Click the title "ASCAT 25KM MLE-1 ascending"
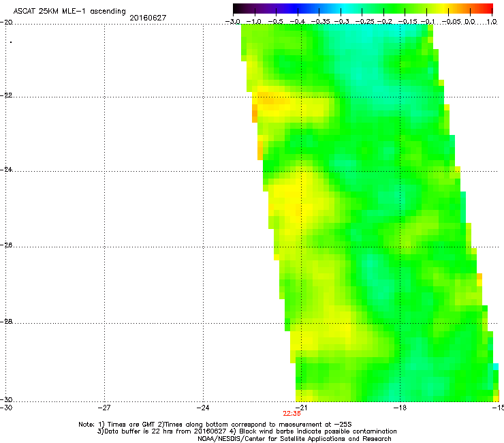 point(69,12)
